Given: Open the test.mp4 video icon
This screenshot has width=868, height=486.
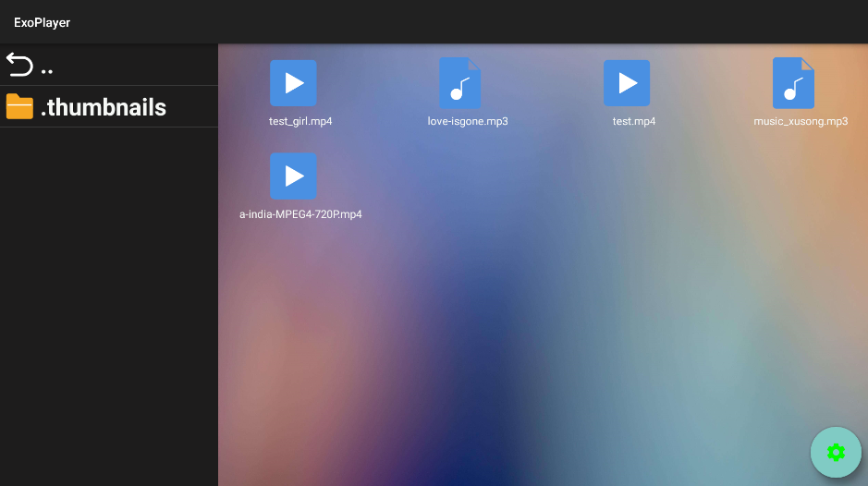Looking at the screenshot, I should click(x=627, y=83).
